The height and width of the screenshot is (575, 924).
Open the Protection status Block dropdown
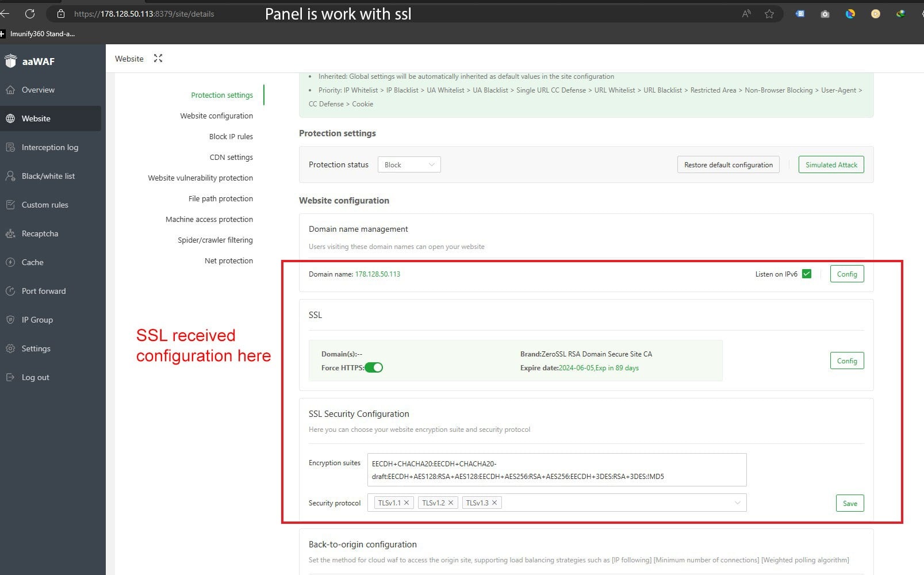[409, 164]
